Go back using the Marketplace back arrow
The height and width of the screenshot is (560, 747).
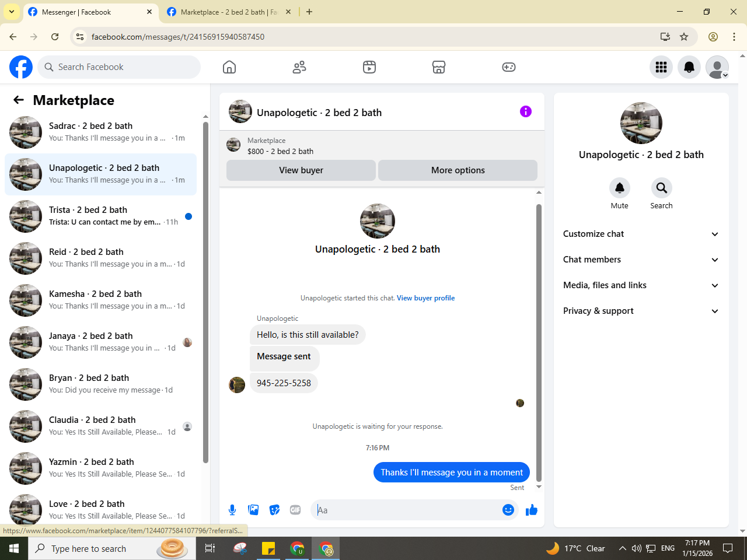tap(19, 100)
